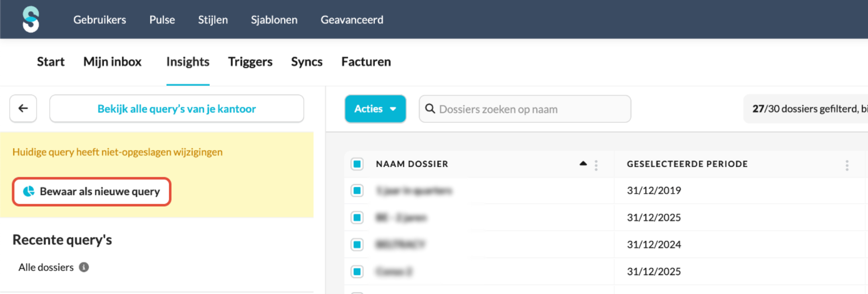Open the Facturen tab

pyautogui.click(x=366, y=62)
